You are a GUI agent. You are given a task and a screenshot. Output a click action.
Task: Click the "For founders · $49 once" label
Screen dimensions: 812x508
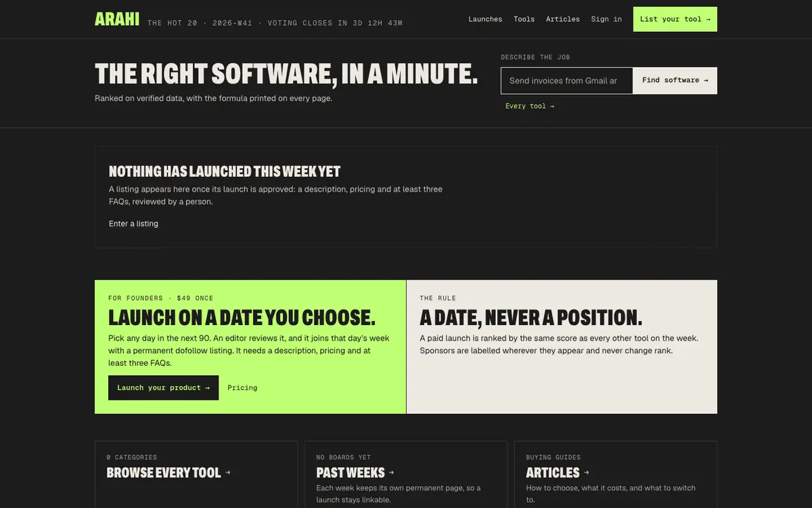[161, 298]
